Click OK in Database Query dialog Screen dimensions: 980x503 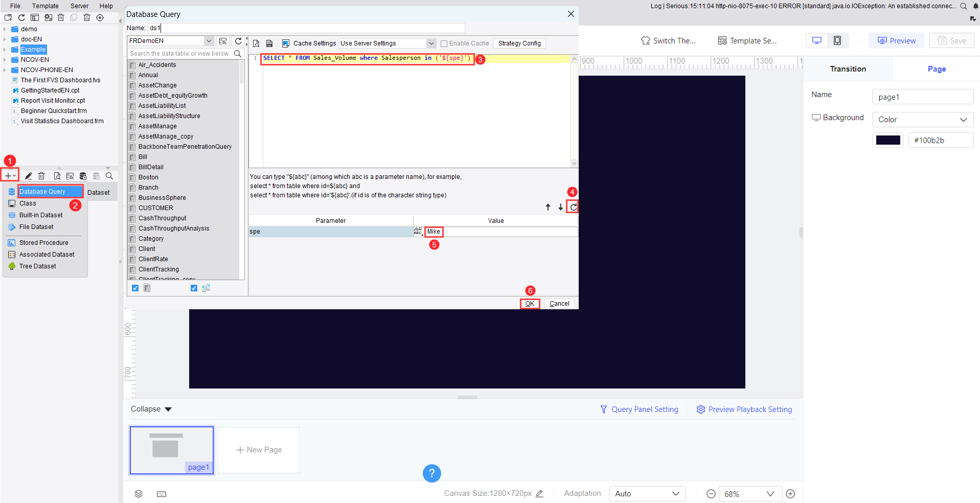tap(530, 304)
